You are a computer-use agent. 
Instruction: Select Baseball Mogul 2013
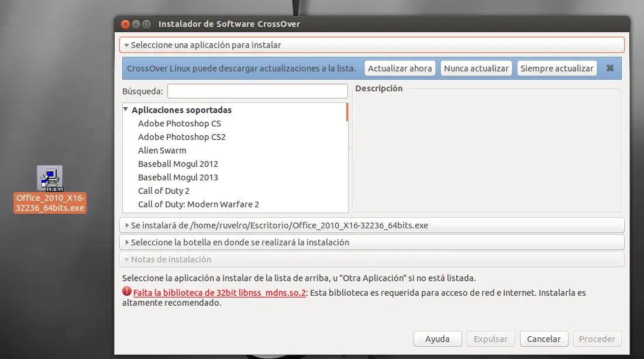click(x=178, y=177)
